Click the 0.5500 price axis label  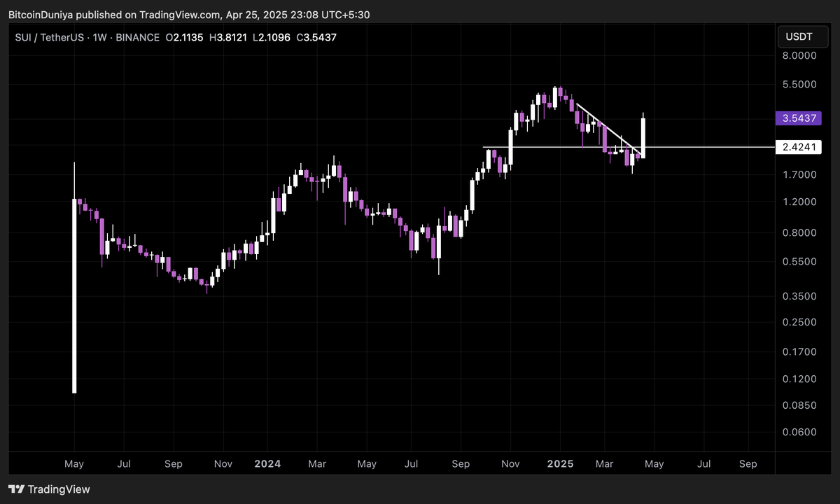click(x=799, y=261)
